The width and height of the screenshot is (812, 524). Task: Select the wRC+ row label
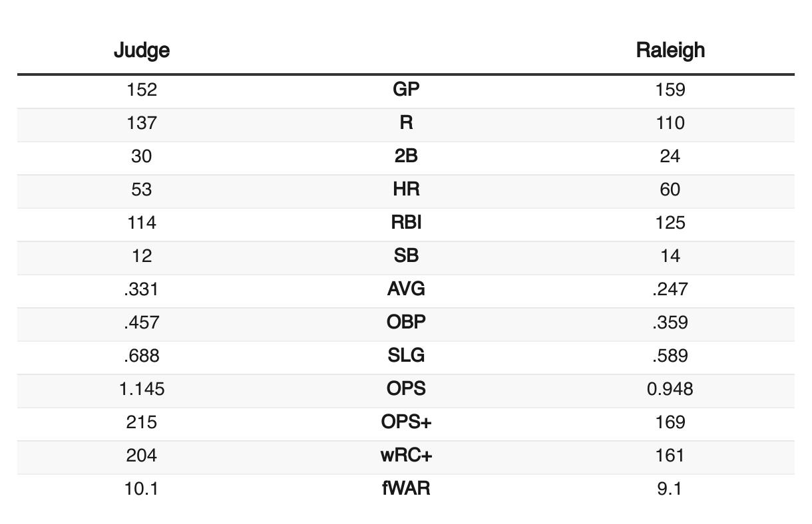point(406,456)
